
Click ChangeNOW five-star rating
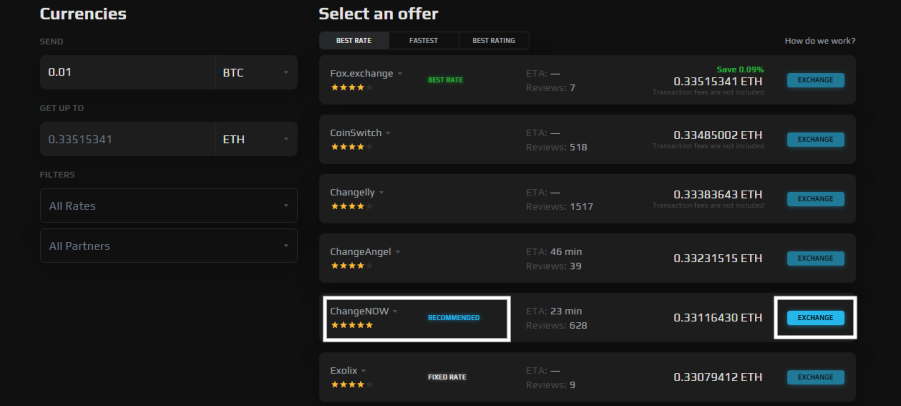352,325
